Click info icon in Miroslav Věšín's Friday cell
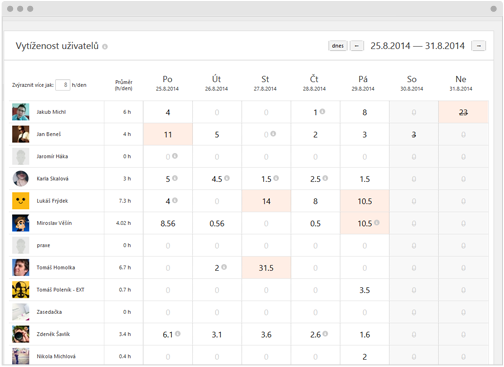504x367 pixels. (377, 223)
